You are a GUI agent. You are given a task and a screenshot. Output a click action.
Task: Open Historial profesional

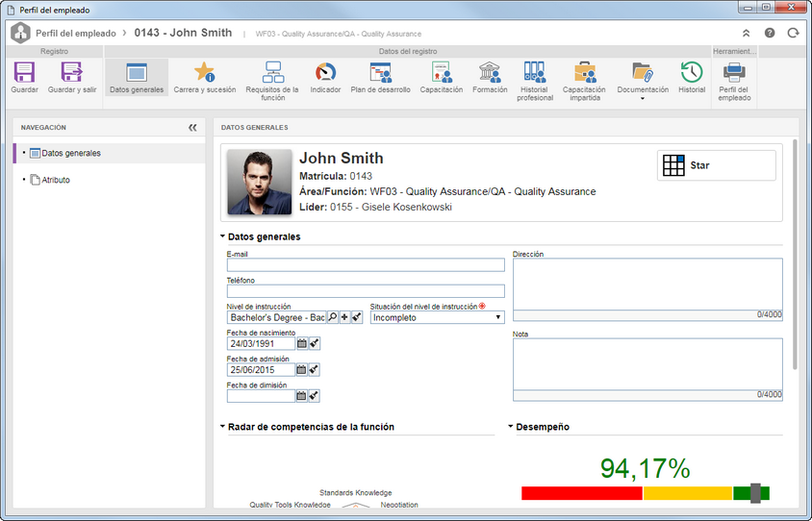point(534,81)
